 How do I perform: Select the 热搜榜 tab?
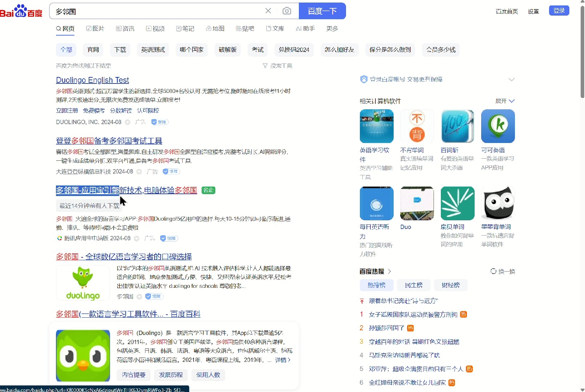tap(377, 285)
